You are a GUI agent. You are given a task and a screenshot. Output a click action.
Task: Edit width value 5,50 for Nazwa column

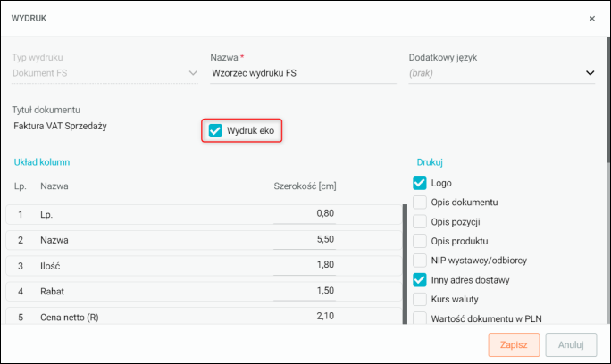tap(305, 239)
